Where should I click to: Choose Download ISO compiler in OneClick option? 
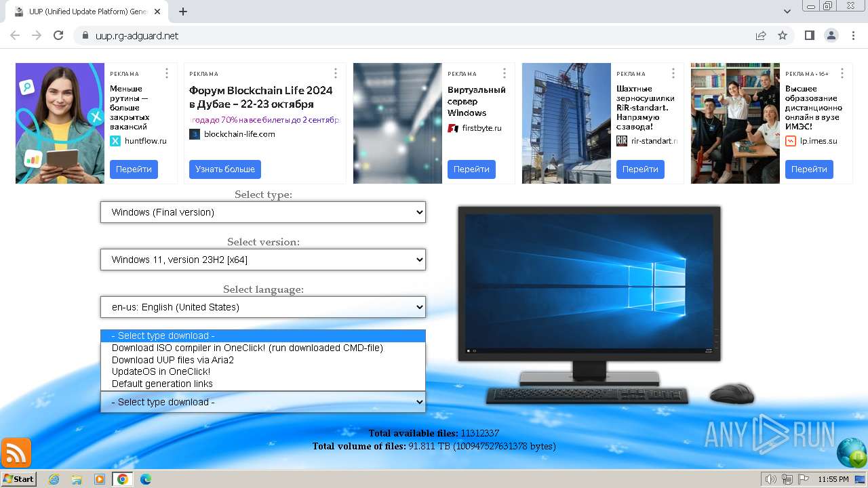pos(263,348)
